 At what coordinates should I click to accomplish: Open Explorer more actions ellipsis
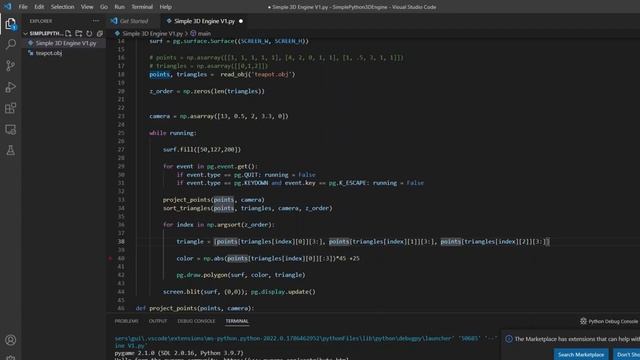pyautogui.click(x=96, y=21)
